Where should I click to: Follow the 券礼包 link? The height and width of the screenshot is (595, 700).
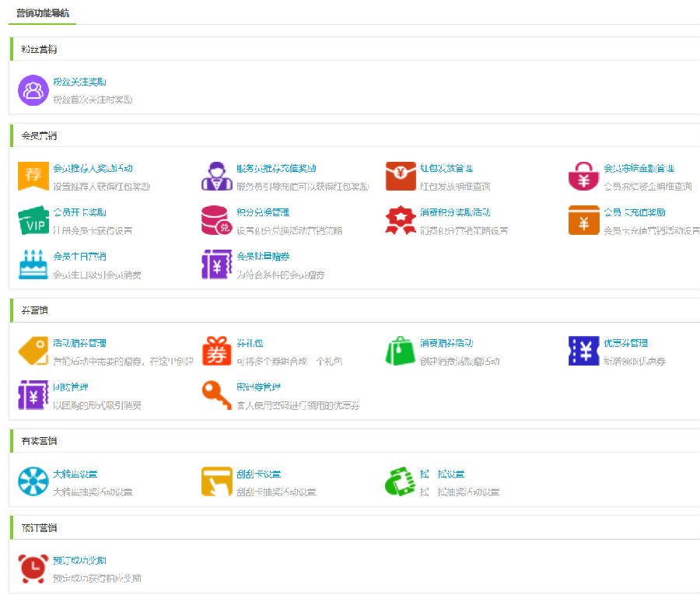pos(250,343)
